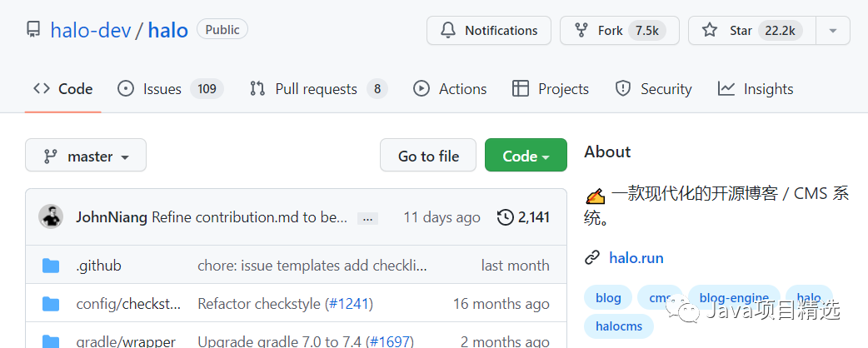
Task: Click the fork icon in Fork button
Action: (x=581, y=30)
